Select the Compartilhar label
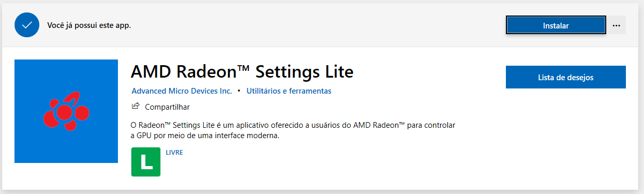Viewport: 644px width, 194px height. pos(167,107)
